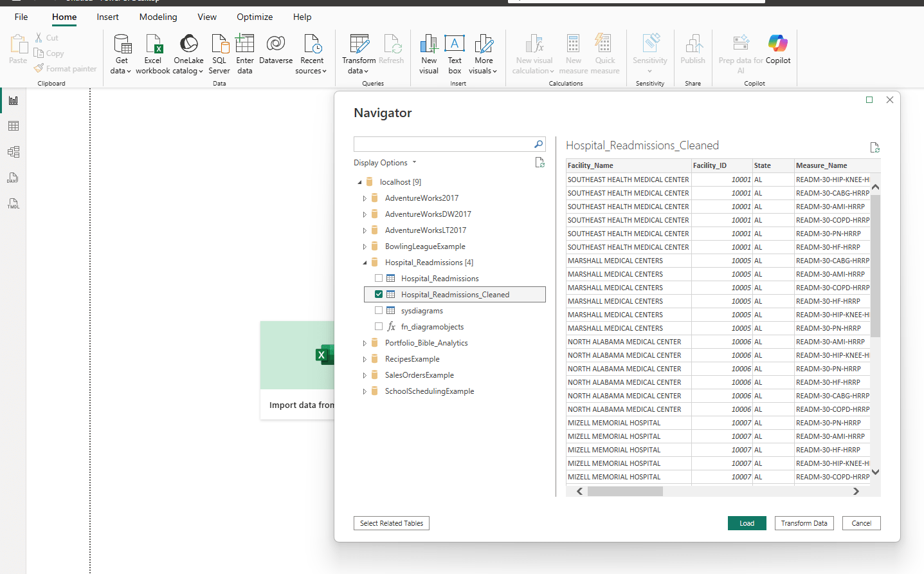
Task: Click the State column header
Action: [773, 165]
